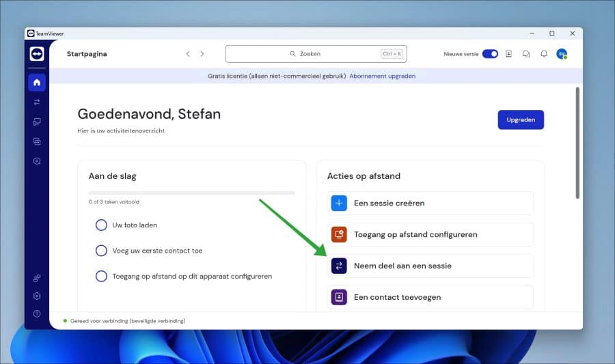Check the Uw foto laden circle
This screenshot has height=364, width=615.
click(101, 225)
